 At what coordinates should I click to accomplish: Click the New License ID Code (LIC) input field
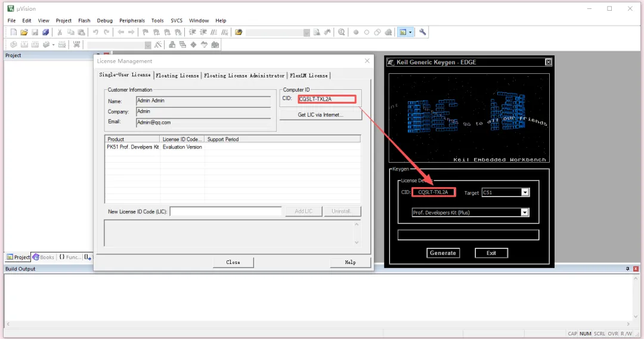(x=225, y=212)
